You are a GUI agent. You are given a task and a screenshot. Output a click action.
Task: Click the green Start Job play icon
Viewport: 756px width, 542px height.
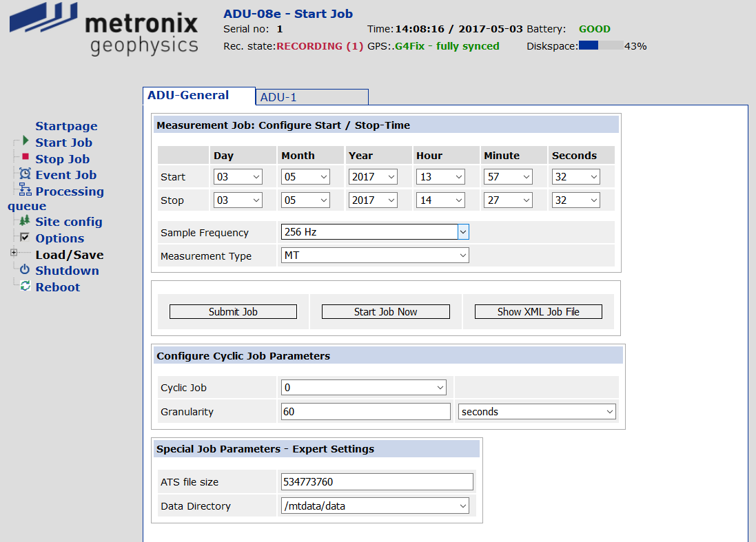click(x=25, y=140)
